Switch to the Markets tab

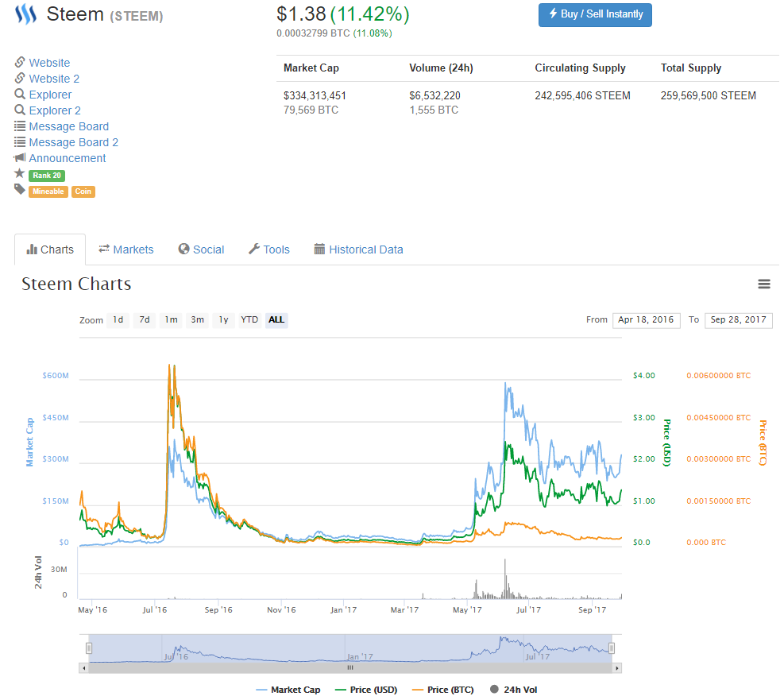pos(126,249)
